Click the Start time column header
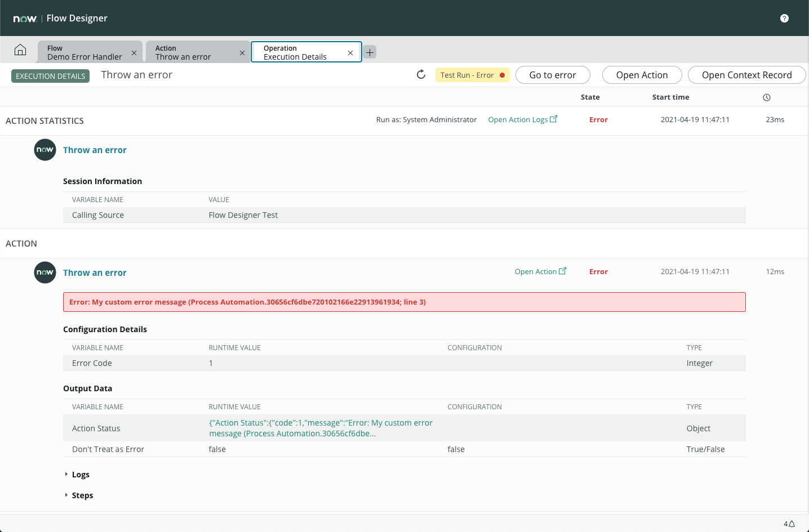This screenshot has height=532, width=809. 670,97
